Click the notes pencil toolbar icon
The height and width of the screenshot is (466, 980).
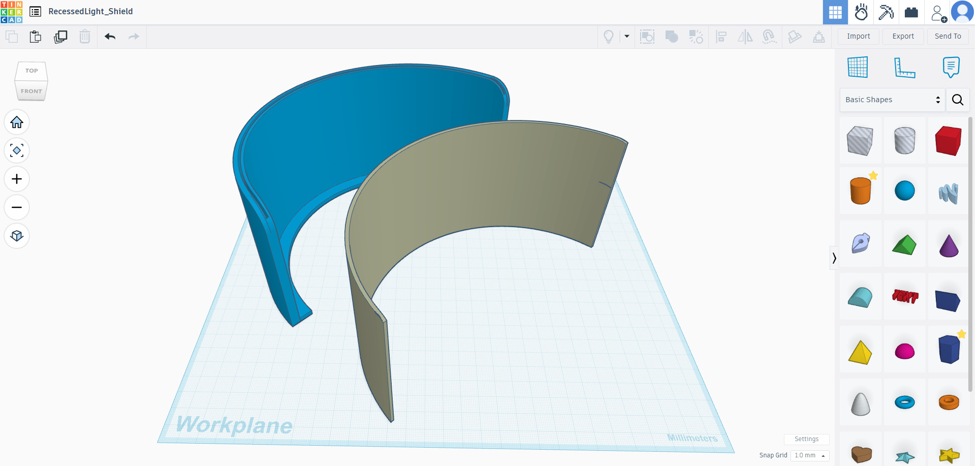coord(795,37)
